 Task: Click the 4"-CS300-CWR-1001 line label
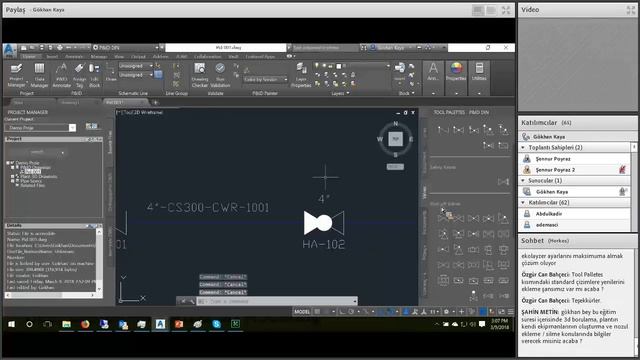208,208
